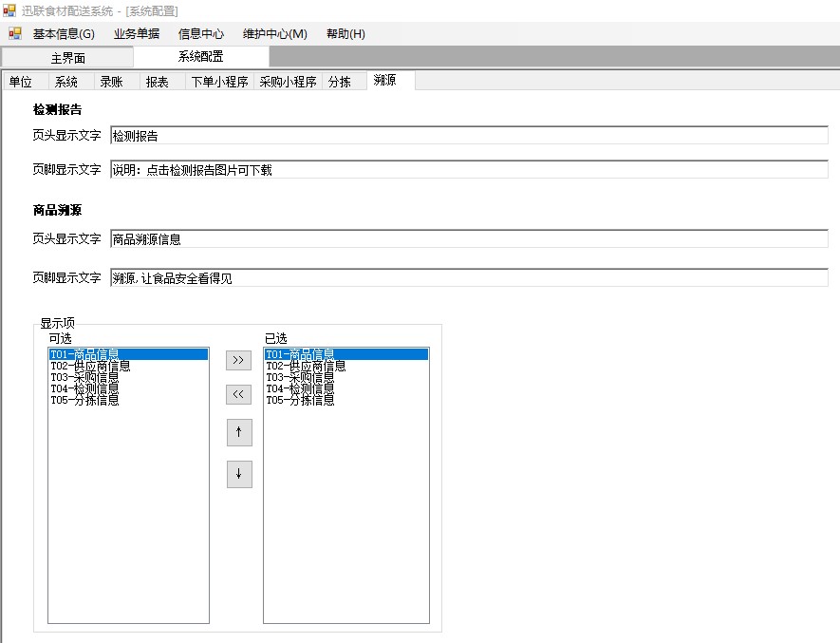Click the 检测报告 页脚显示文字 input field

pos(469,169)
